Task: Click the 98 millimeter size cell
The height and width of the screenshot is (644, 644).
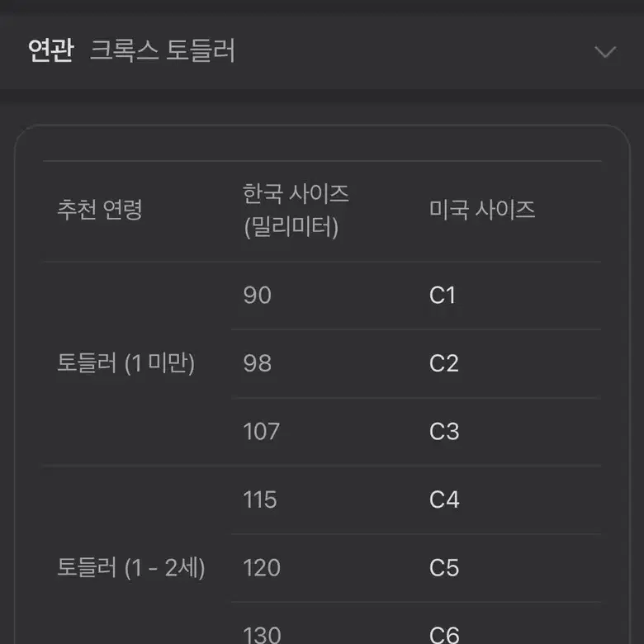Action: click(257, 363)
